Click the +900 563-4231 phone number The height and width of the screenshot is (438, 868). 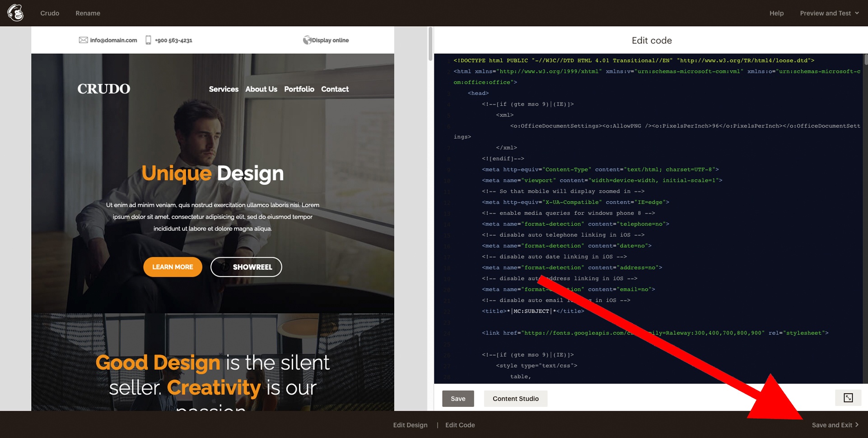pos(173,40)
